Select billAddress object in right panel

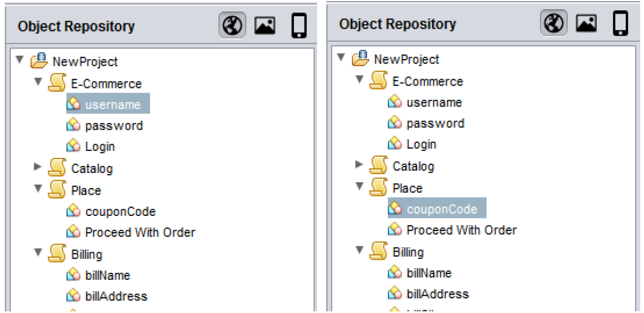(x=437, y=294)
